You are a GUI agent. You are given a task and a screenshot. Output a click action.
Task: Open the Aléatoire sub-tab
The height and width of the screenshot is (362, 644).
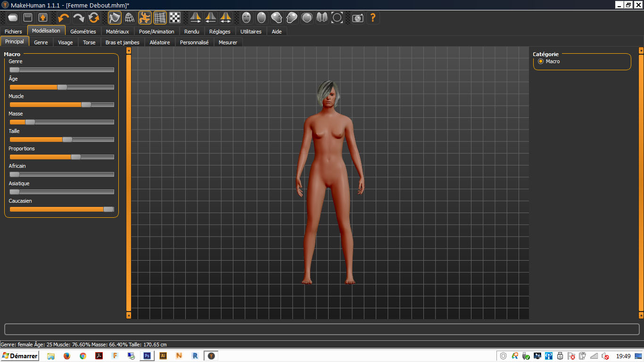coord(160,42)
